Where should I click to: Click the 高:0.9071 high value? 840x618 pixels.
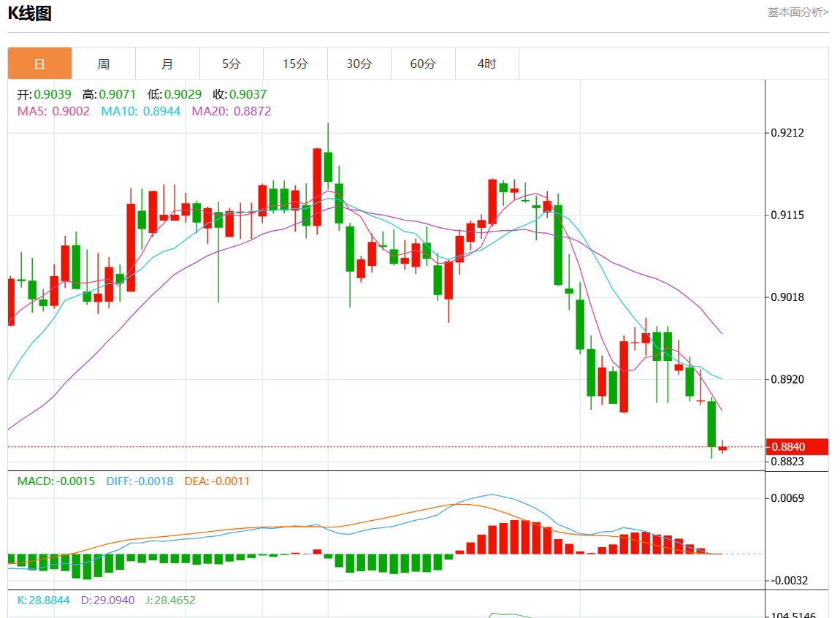click(x=110, y=95)
